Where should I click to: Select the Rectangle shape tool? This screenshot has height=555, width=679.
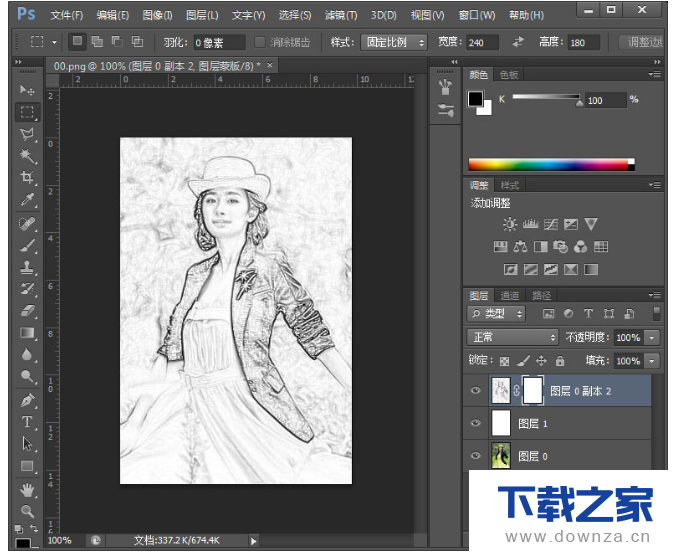[x=27, y=466]
